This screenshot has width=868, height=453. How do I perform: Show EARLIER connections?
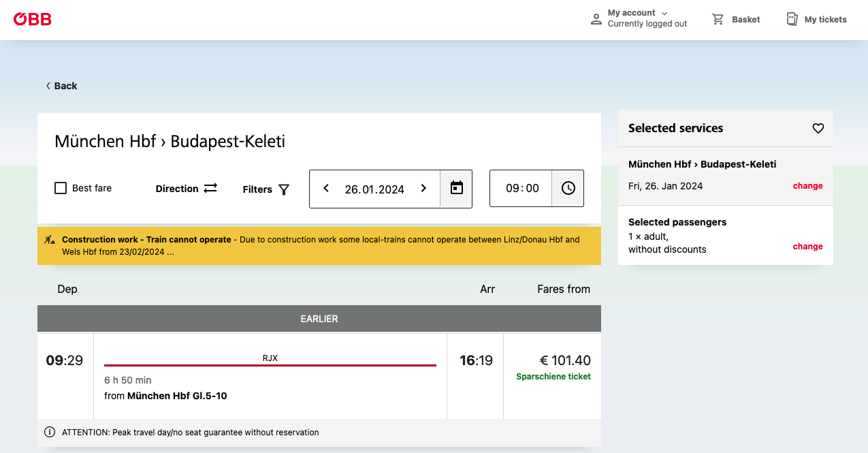point(319,319)
